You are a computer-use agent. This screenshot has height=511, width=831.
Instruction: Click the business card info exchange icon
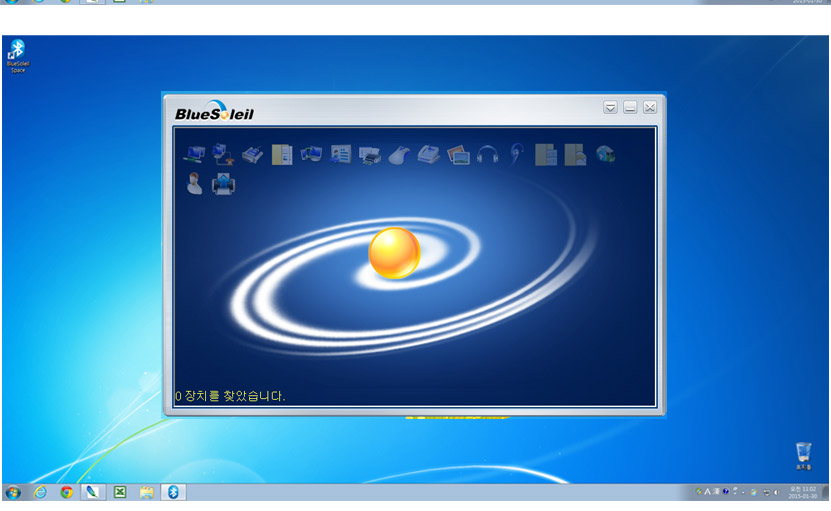point(340,155)
